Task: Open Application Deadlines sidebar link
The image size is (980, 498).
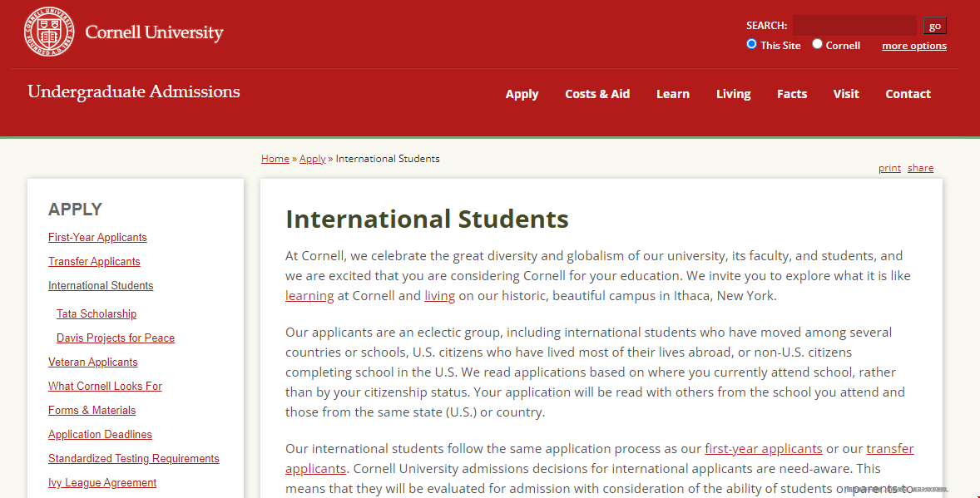Action: pyautogui.click(x=100, y=434)
